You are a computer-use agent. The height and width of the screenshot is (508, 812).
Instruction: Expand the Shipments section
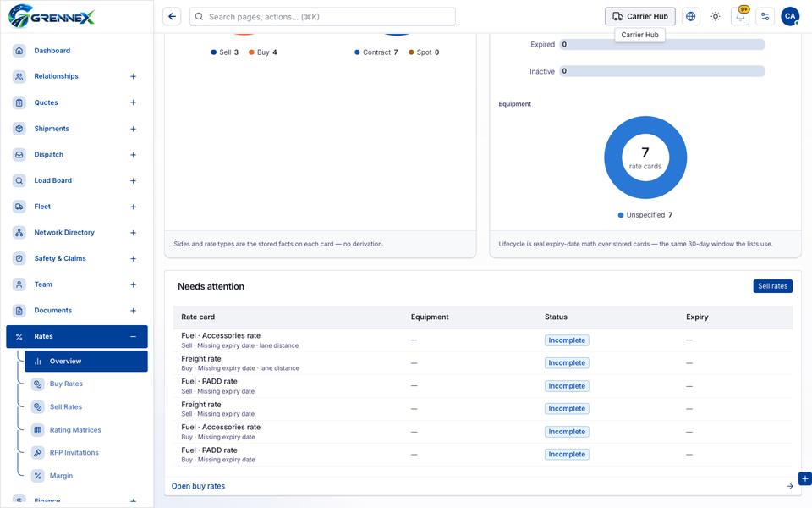(133, 129)
